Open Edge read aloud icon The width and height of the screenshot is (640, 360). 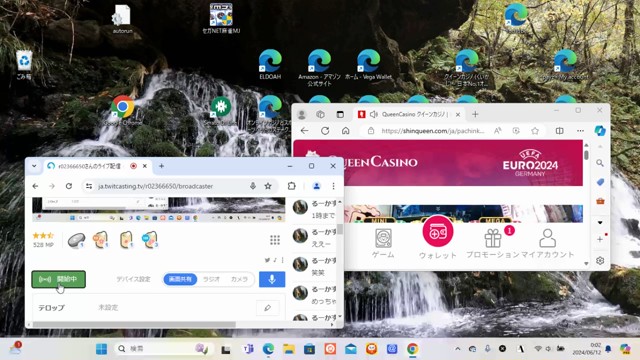[x=498, y=131]
